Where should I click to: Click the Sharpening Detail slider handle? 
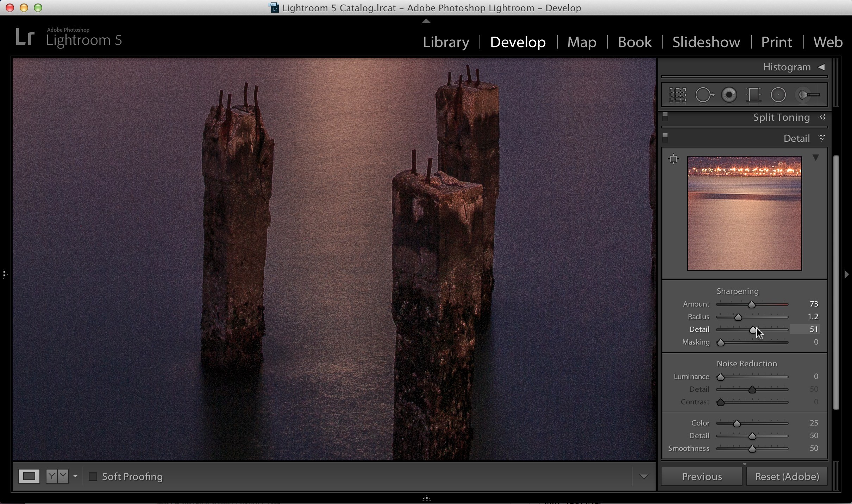click(x=753, y=330)
